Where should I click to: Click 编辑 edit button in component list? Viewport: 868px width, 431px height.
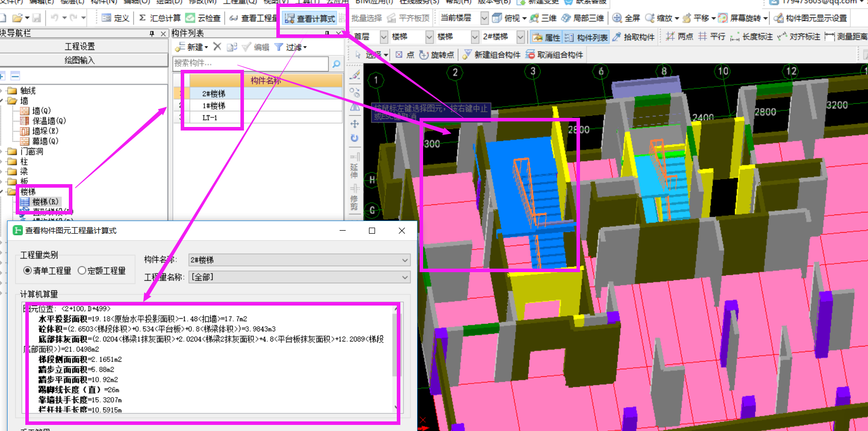click(x=256, y=47)
